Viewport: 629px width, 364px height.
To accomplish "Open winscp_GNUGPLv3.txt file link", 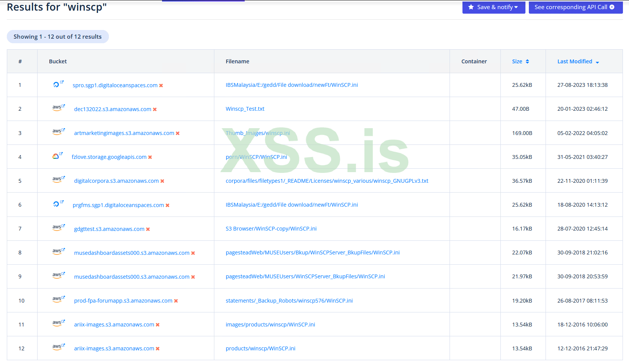I will point(327,181).
